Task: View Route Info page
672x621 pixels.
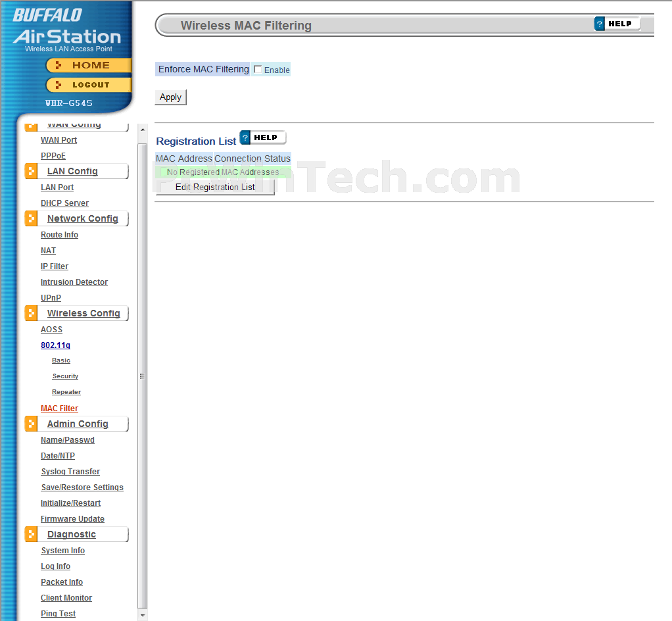Action: tap(60, 235)
